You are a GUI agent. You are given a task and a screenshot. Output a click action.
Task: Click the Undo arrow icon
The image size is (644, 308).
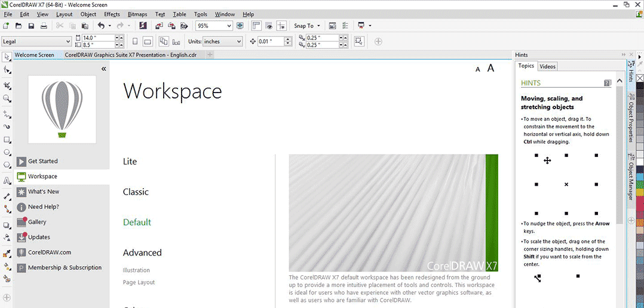(101, 26)
